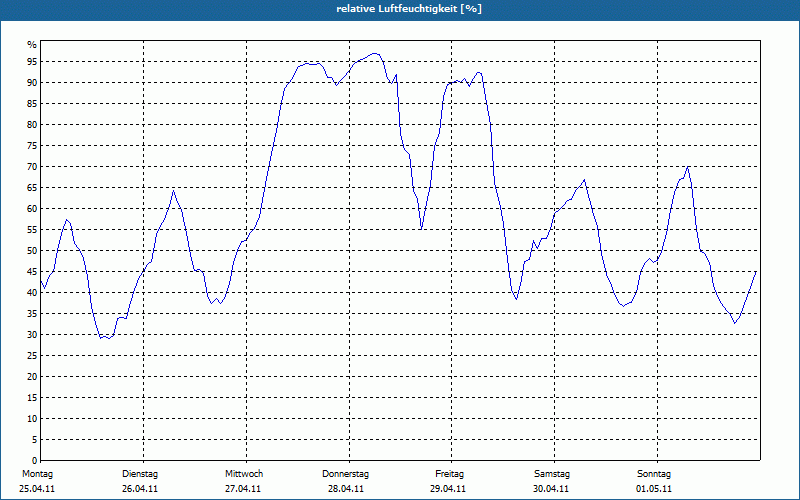This screenshot has width=800, height=500.
Task: Select the y-axis value 85
Action: (32, 104)
